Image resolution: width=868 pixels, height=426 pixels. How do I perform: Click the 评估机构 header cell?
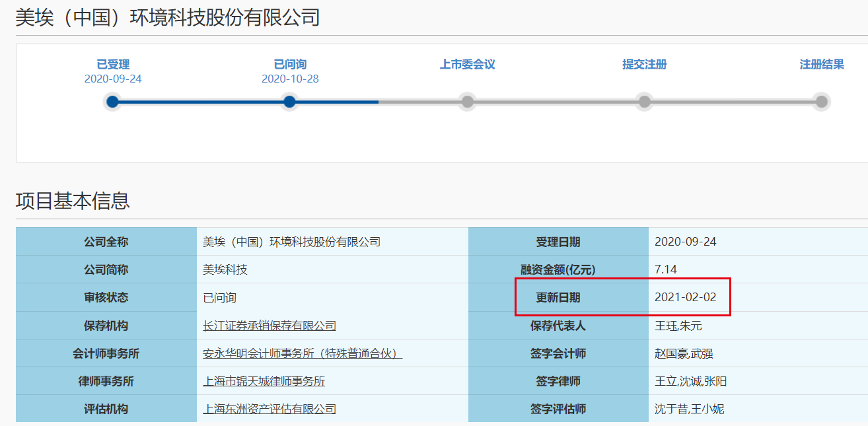[106, 409]
